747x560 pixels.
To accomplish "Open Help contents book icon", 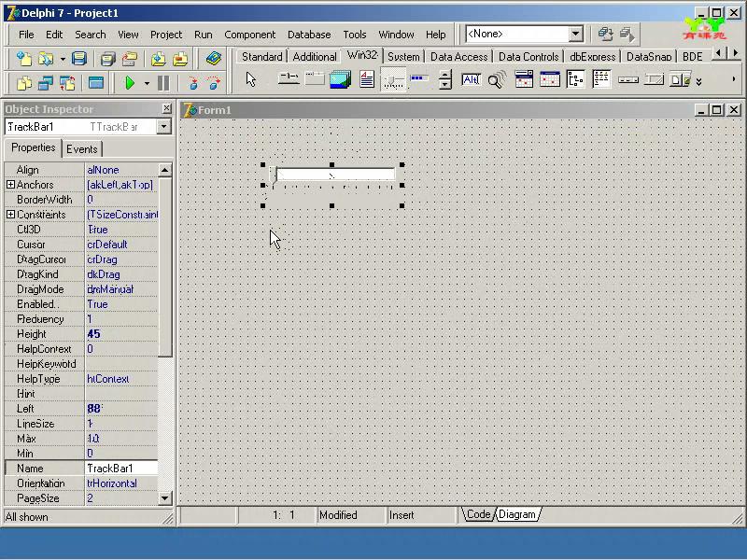I will coord(214,59).
